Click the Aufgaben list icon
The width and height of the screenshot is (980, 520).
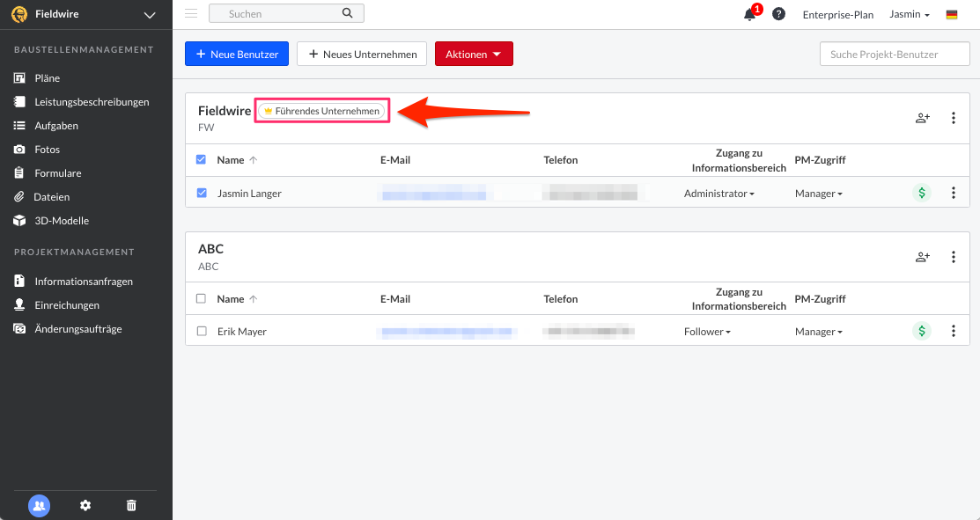click(x=19, y=126)
